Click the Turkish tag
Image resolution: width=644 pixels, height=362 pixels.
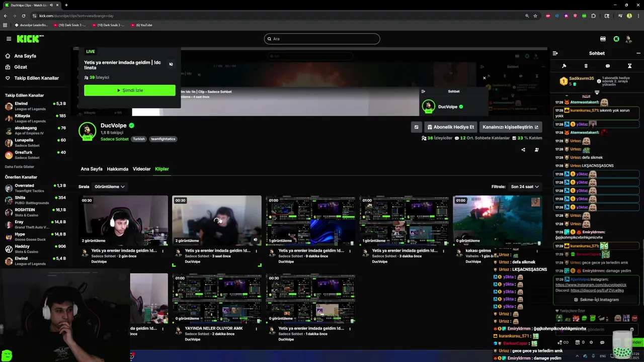click(x=139, y=139)
